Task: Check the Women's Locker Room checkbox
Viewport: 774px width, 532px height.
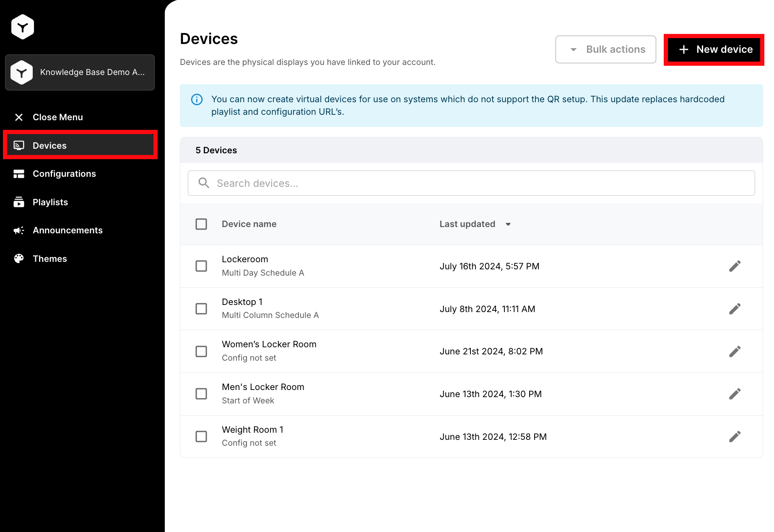Action: [x=201, y=351]
